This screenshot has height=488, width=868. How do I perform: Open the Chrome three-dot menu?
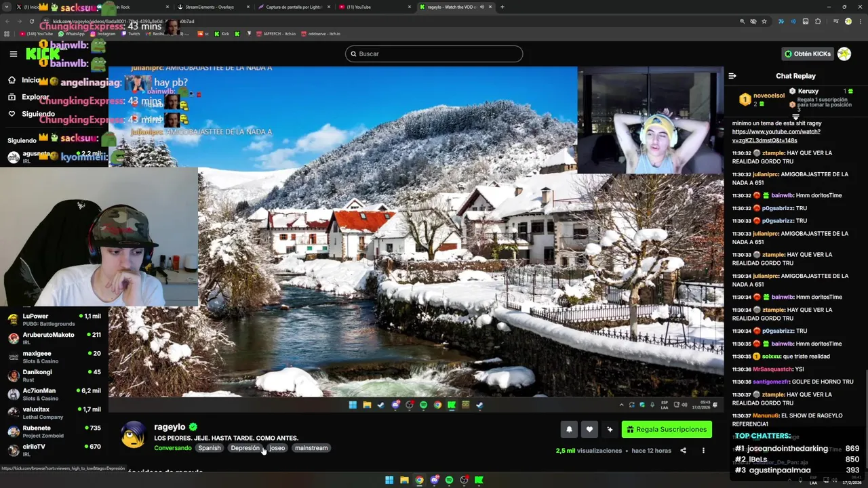(861, 21)
